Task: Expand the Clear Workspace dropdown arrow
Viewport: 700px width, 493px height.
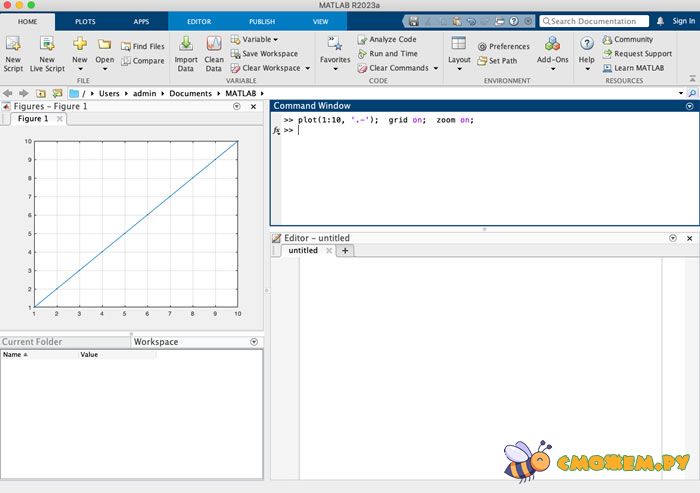Action: pyautogui.click(x=307, y=68)
